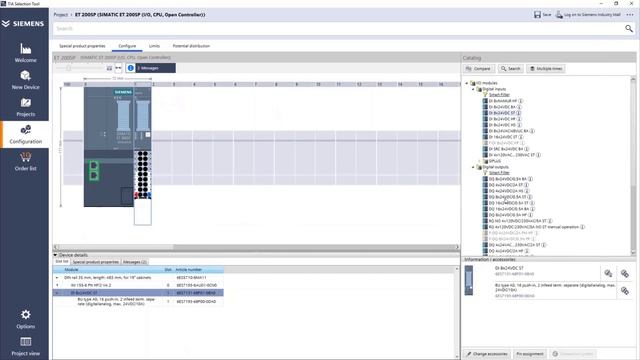Screen dimensions: 640x360
Task: Collapse the Digital outputs tree node
Action: [x=473, y=167]
